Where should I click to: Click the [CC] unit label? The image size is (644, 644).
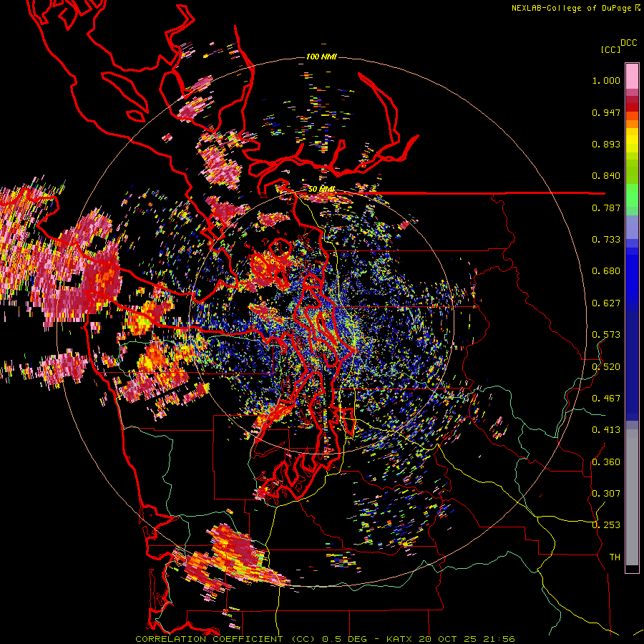610,49
